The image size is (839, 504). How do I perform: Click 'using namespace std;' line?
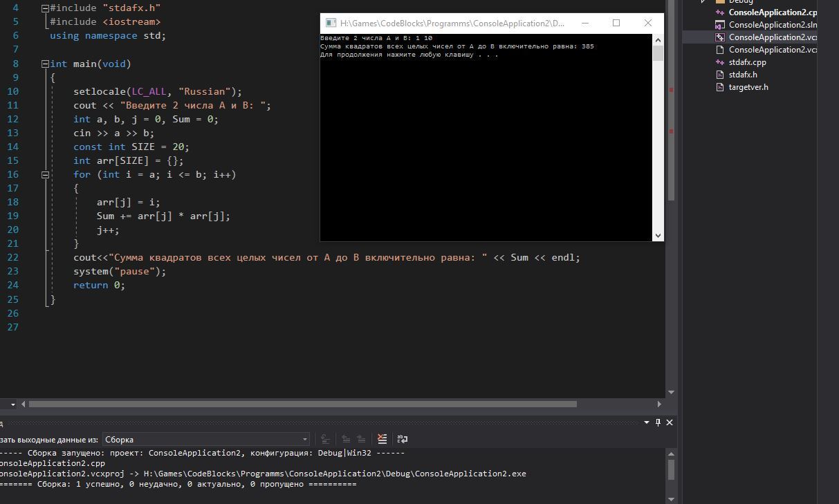(x=108, y=35)
